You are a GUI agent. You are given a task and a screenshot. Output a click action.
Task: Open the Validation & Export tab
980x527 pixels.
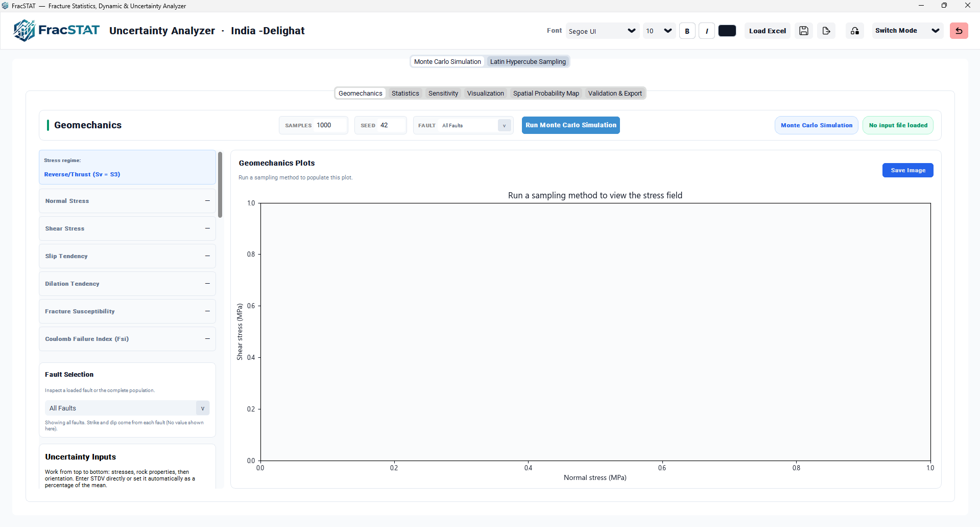click(x=615, y=94)
